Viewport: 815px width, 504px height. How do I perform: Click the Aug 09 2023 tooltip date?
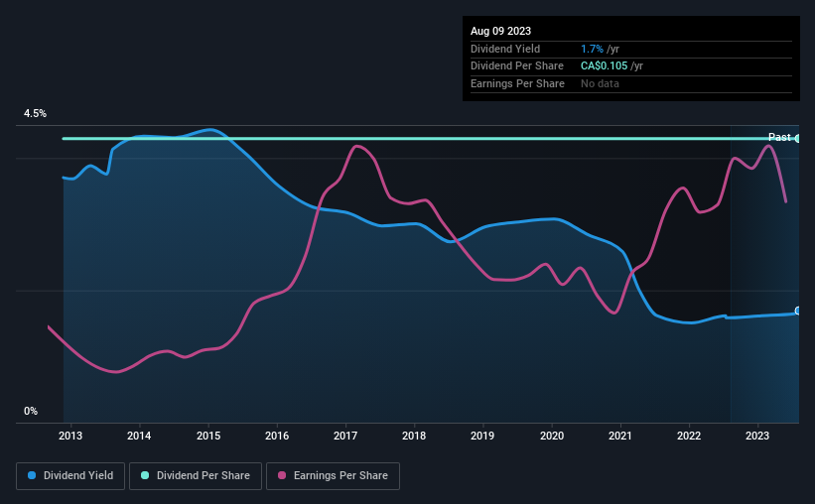pyautogui.click(x=500, y=31)
